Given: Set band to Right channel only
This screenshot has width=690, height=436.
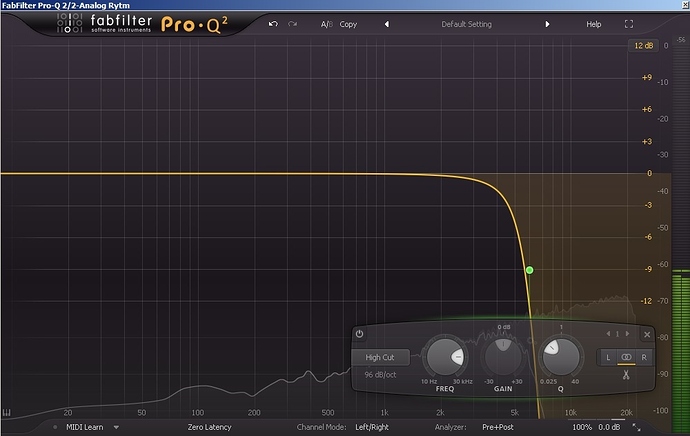Looking at the screenshot, I should [644, 357].
